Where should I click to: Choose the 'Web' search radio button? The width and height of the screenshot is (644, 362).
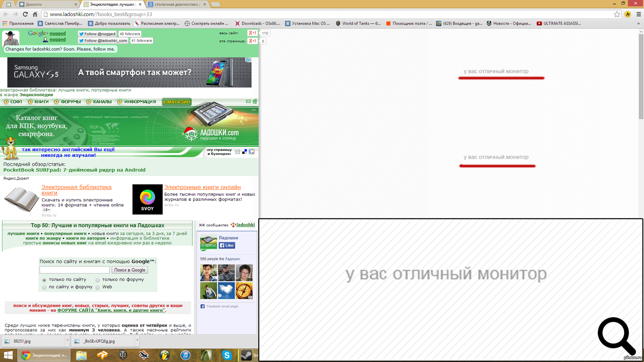click(x=97, y=287)
